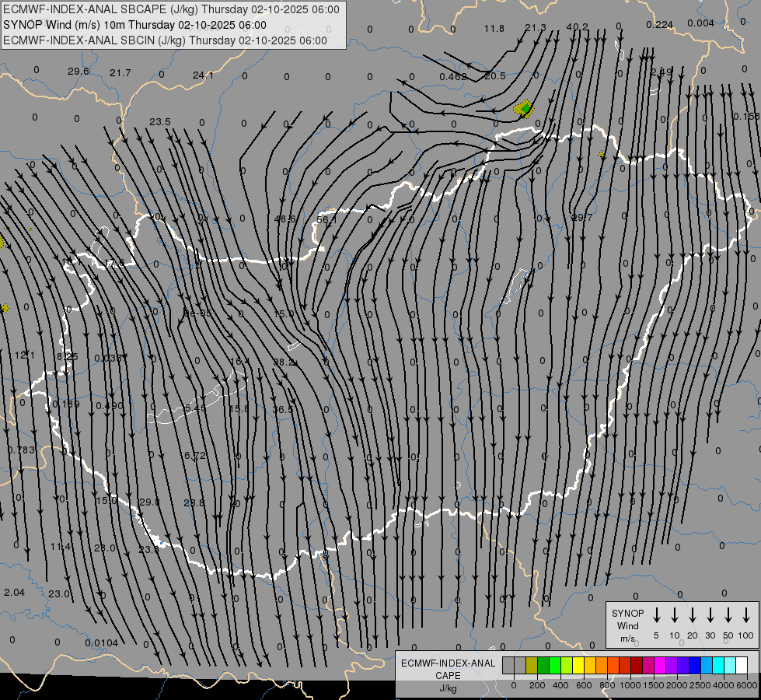Click the map value 20.5
The image size is (761, 700).
(x=494, y=75)
